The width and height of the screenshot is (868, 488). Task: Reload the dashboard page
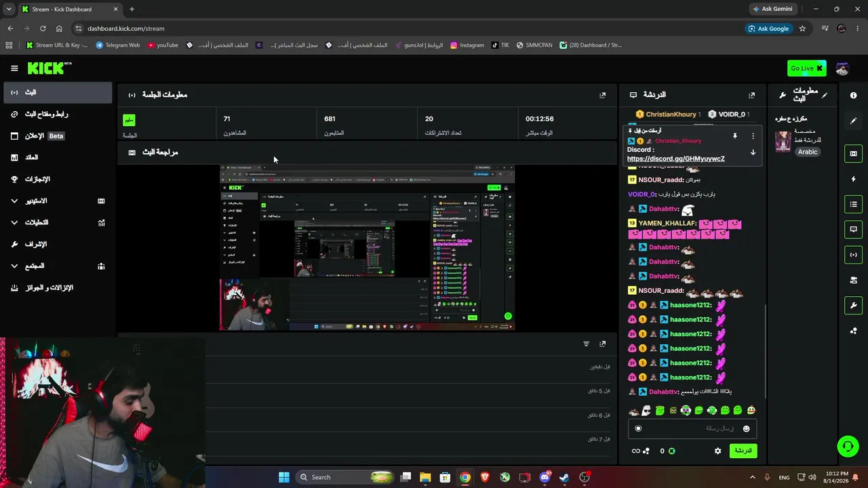click(x=43, y=28)
